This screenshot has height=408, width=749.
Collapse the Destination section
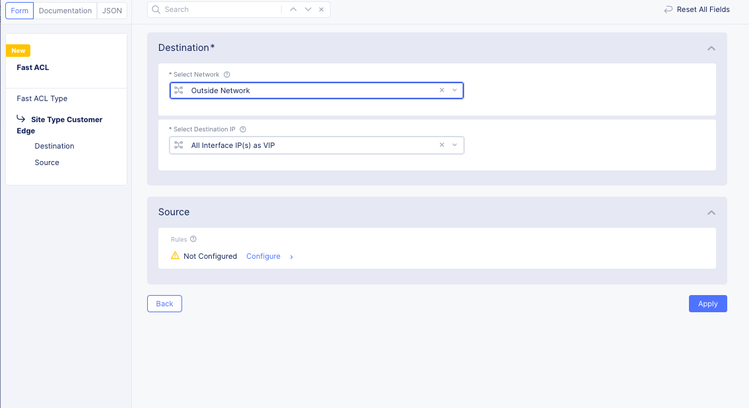pyautogui.click(x=711, y=48)
